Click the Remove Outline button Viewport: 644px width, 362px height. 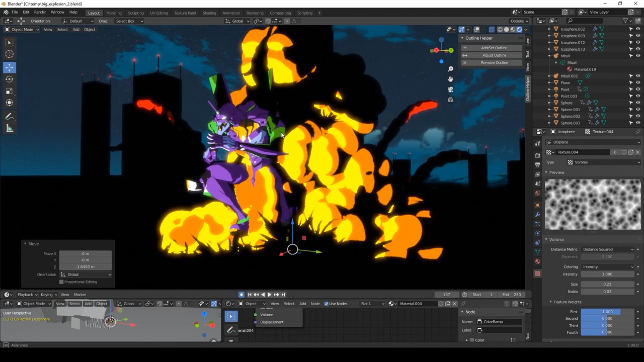click(491, 63)
